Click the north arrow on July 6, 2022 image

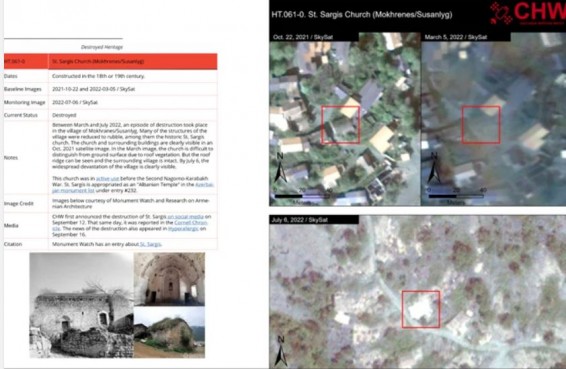tap(281, 351)
